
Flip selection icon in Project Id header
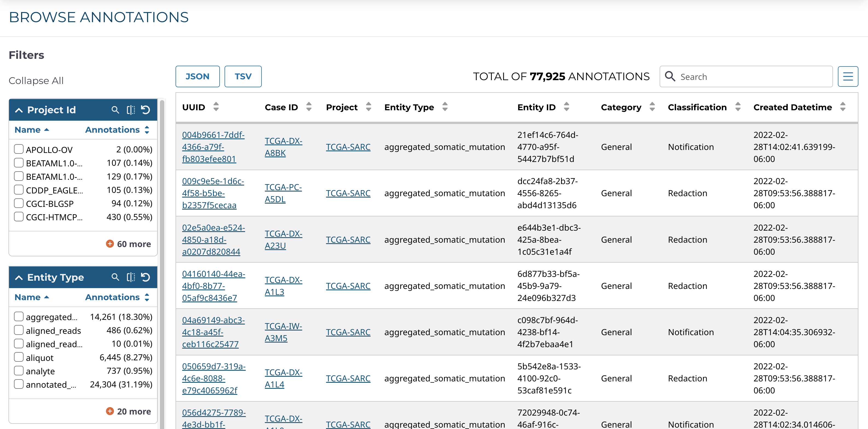pos(131,110)
